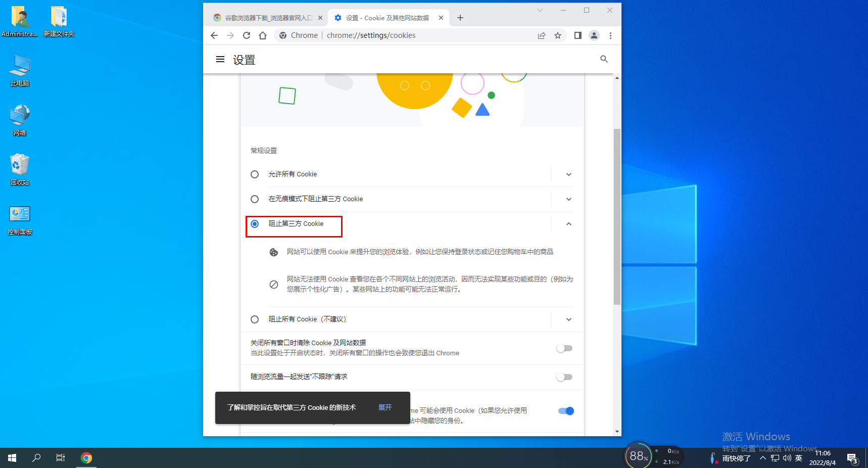The image size is (868, 468).
Task: Open the share icon in the address bar
Action: (x=542, y=35)
